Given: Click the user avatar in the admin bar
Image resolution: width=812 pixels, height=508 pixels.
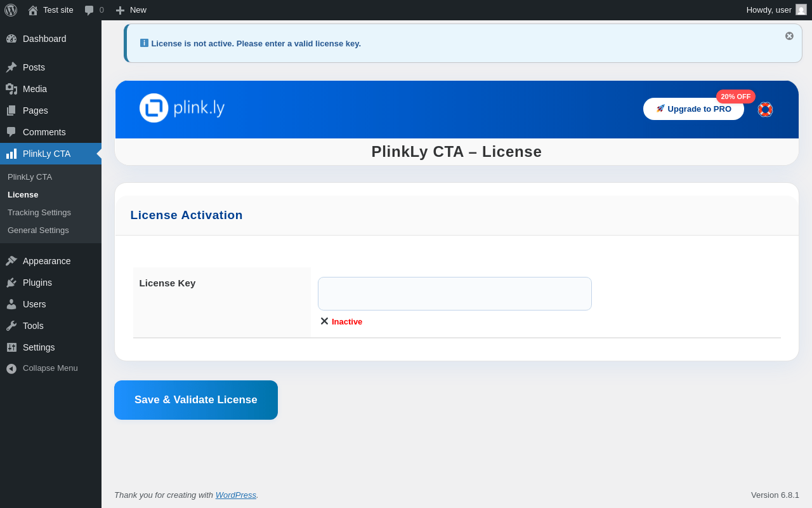Looking at the screenshot, I should (801, 10).
